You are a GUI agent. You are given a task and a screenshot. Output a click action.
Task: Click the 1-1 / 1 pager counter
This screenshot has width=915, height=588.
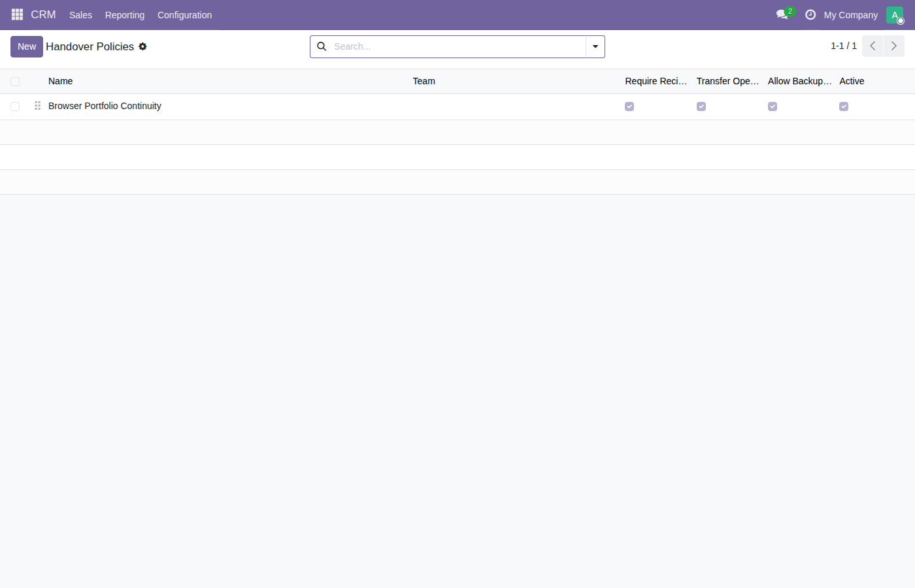pos(844,46)
